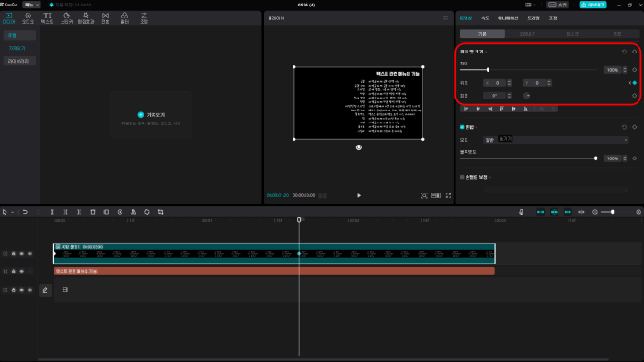Switch to the Adjust (조정) inspector tab
Image resolution: width=644 pixels, height=362 pixels.
click(553, 18)
